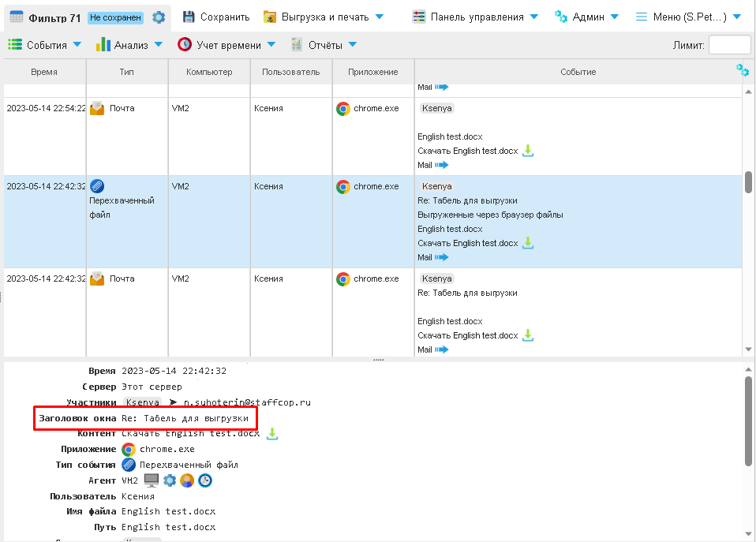Screen dimensions: 756x542
Task: Click the settings gear icon in the Агент row
Action: (x=170, y=480)
